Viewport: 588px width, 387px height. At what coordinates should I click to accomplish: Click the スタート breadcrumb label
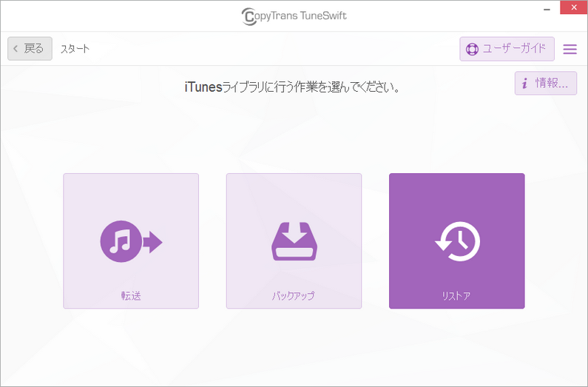tap(75, 49)
